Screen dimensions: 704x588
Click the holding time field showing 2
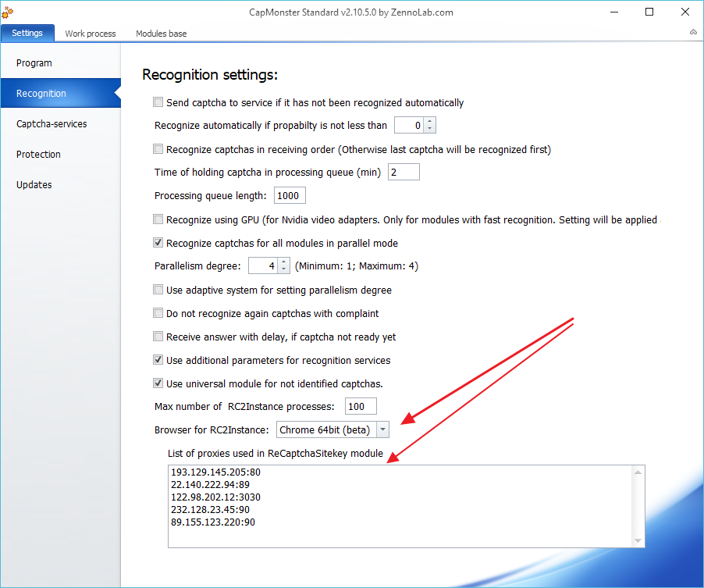pos(404,172)
